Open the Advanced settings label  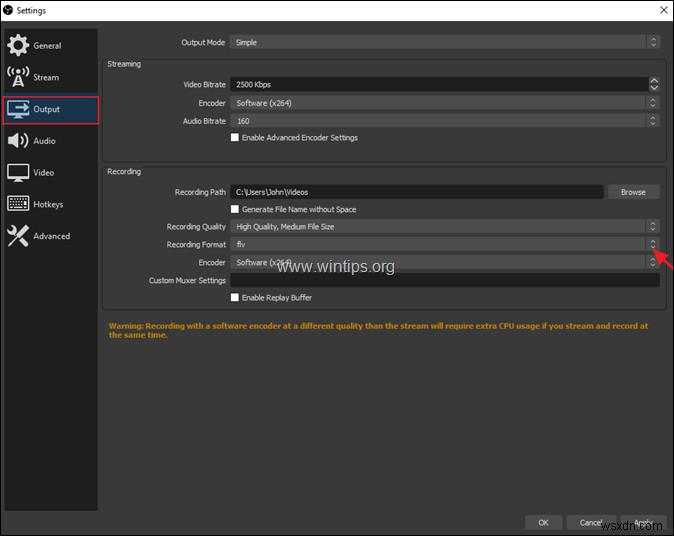[52, 236]
